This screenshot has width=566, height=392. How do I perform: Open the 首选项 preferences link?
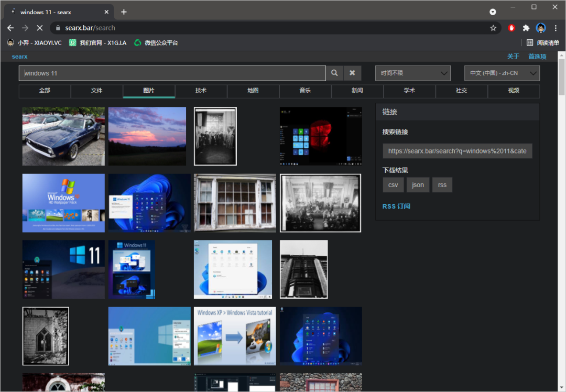(537, 57)
